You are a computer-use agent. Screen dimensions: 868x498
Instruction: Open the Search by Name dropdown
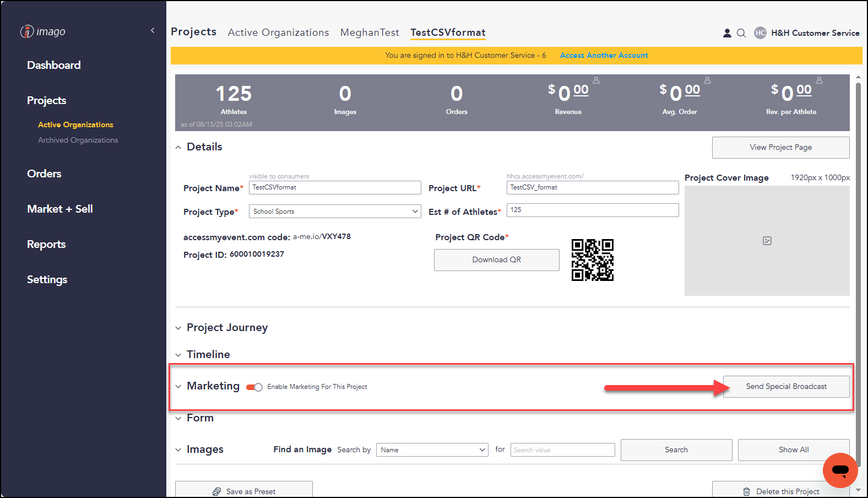[432, 450]
